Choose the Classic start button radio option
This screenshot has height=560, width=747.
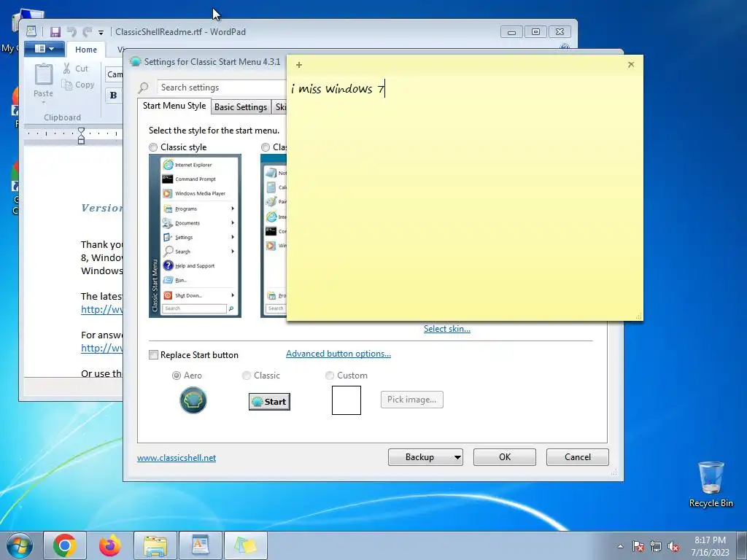pos(247,376)
